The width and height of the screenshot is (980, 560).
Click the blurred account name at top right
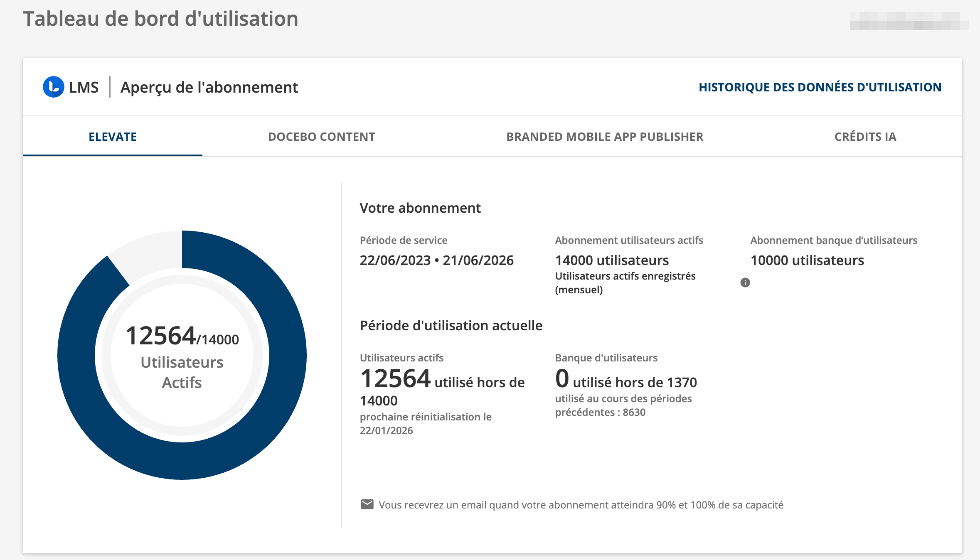coord(909,21)
